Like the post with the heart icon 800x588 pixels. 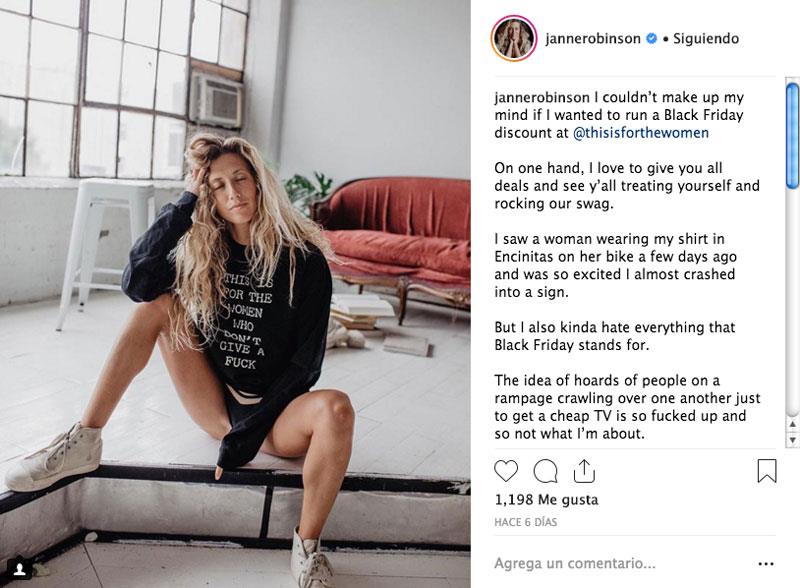click(506, 471)
